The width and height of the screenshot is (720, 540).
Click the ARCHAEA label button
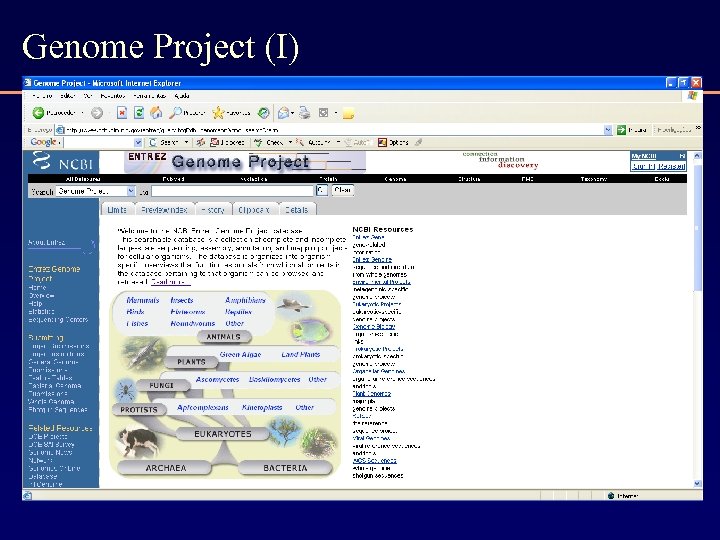click(x=165, y=468)
